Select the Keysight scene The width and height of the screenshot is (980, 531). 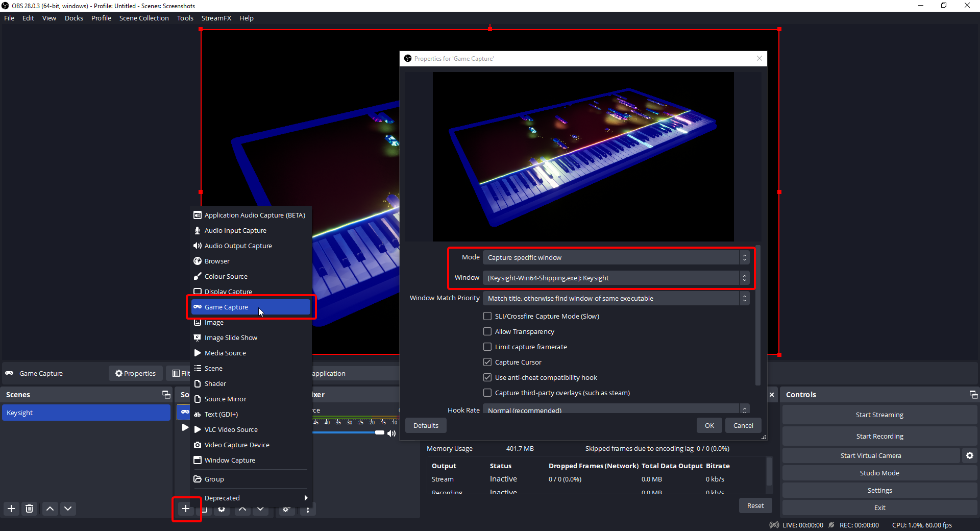[86, 413]
